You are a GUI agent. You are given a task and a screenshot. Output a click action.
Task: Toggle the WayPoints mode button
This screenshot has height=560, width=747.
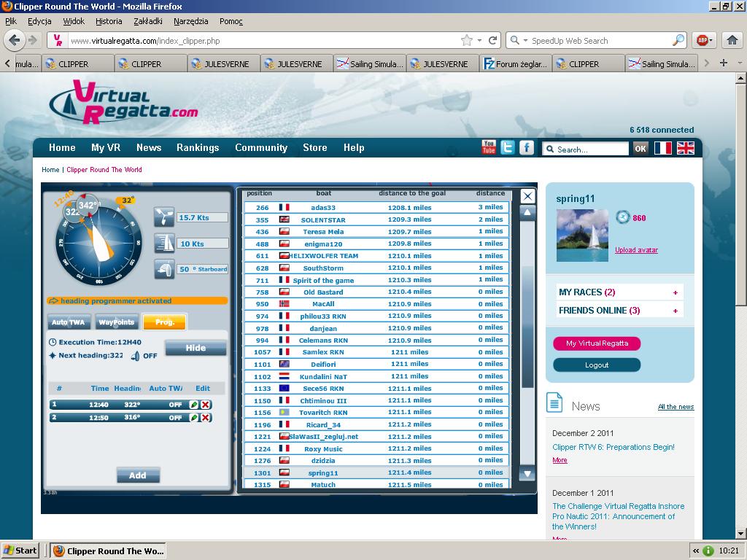click(x=117, y=322)
